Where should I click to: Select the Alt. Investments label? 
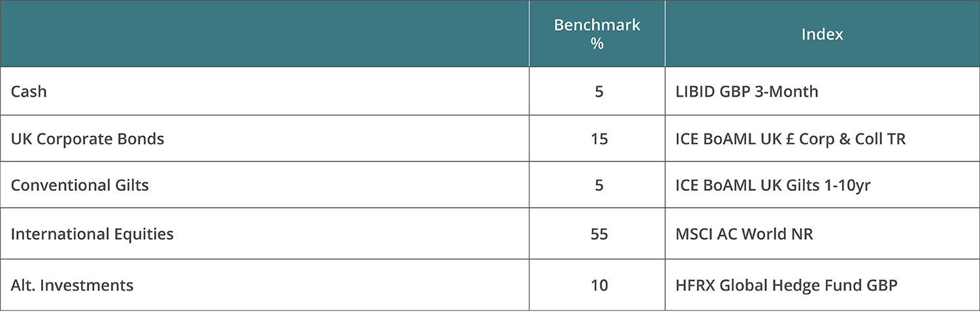point(72,286)
